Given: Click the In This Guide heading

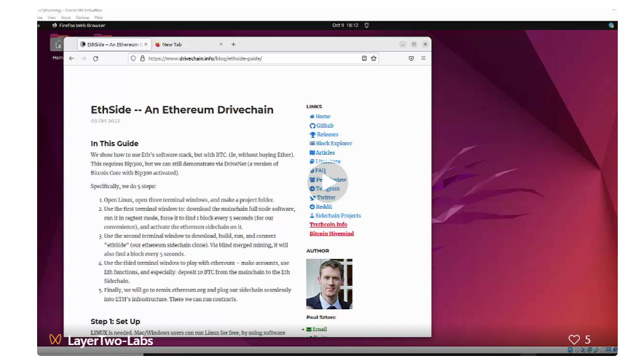Looking at the screenshot, I should pyautogui.click(x=114, y=144).
